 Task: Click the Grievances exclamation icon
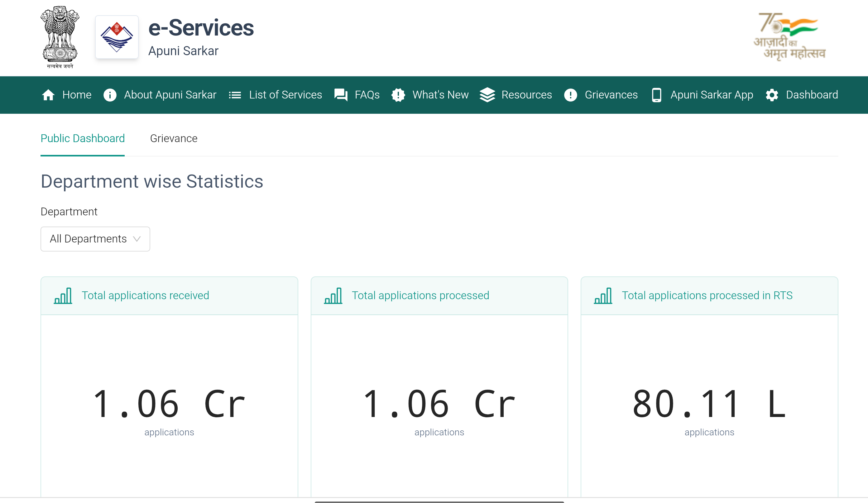pos(570,95)
